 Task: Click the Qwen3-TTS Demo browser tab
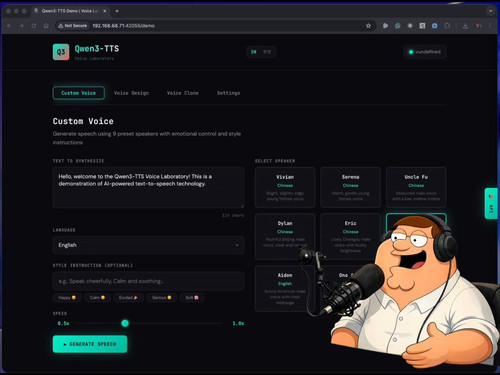70,11
